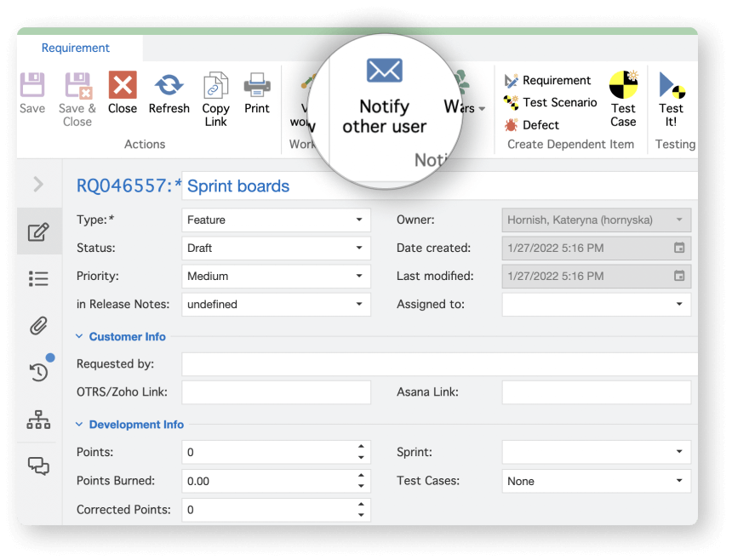Open the Status dropdown showing Draft
Screen dimensions: 732x560
click(x=276, y=248)
